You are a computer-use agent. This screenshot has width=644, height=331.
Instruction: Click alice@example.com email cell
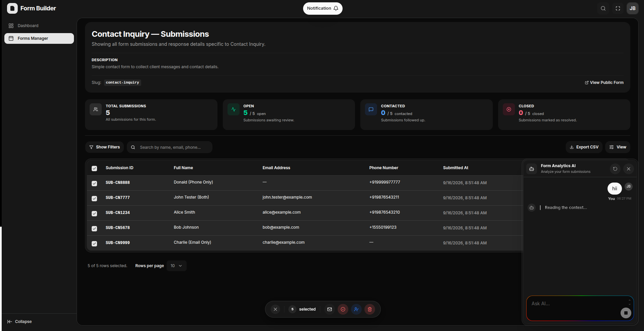[x=281, y=212]
